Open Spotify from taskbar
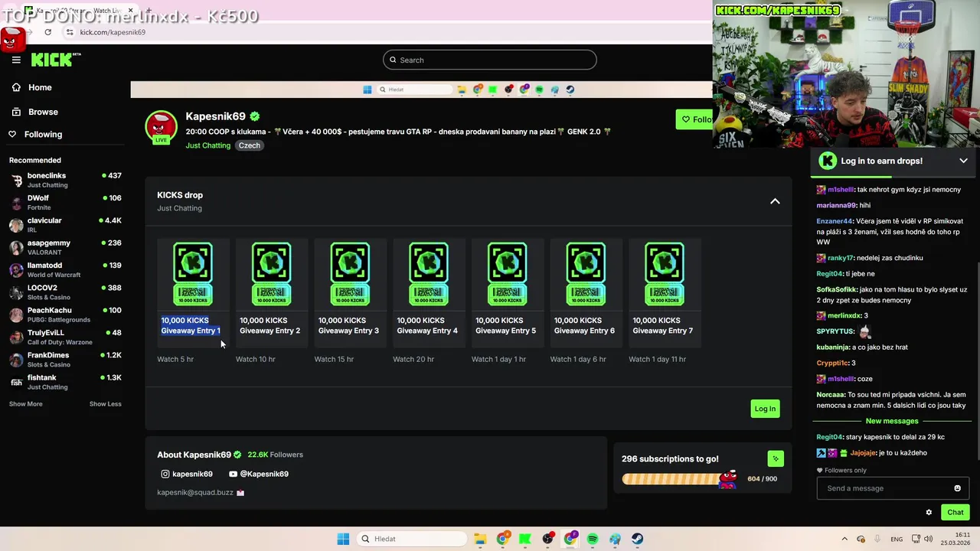This screenshot has width=980, height=551. click(x=593, y=539)
